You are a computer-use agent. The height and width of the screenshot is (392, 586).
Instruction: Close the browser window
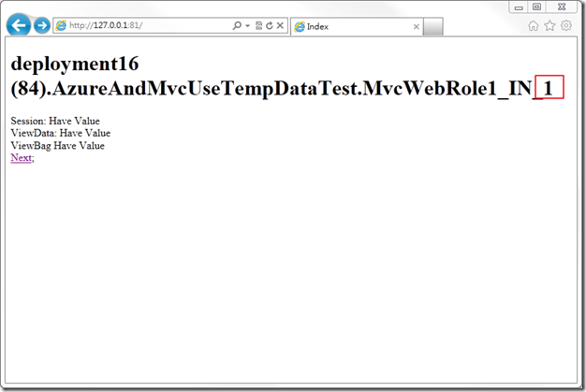click(562, 7)
